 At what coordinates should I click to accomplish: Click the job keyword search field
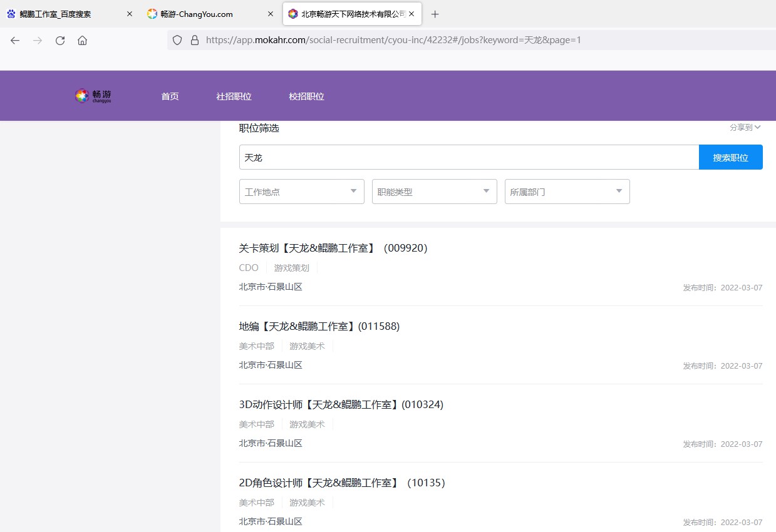pyautogui.click(x=468, y=158)
